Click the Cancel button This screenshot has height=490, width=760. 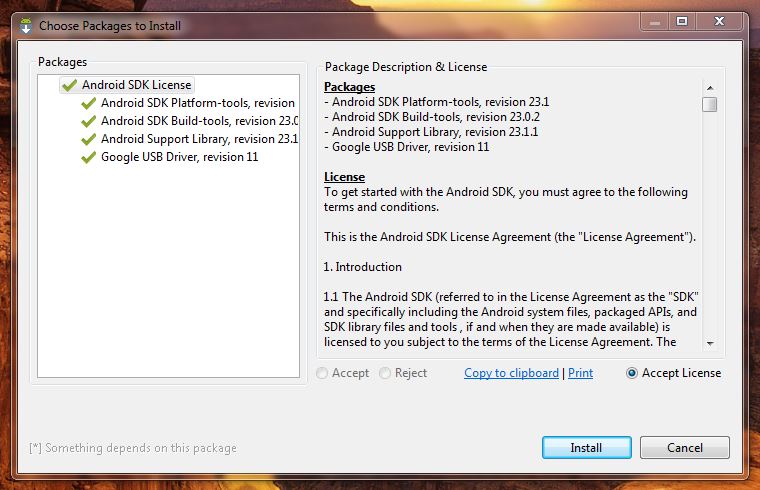click(x=684, y=447)
